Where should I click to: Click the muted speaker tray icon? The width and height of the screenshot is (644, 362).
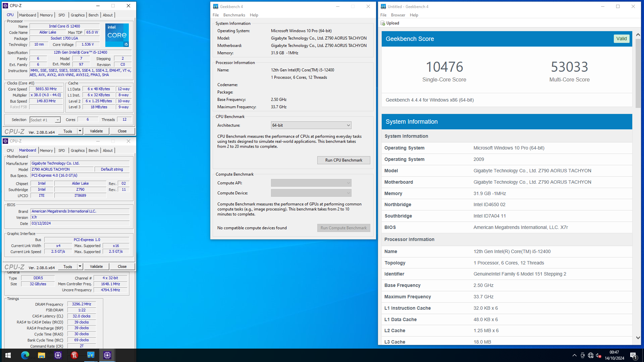(598, 355)
